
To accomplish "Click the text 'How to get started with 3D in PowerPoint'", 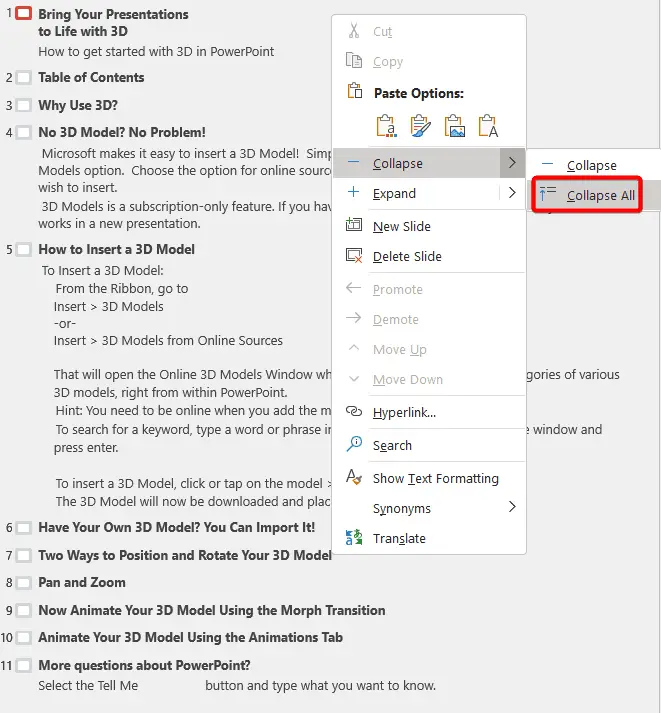I will (156, 52).
